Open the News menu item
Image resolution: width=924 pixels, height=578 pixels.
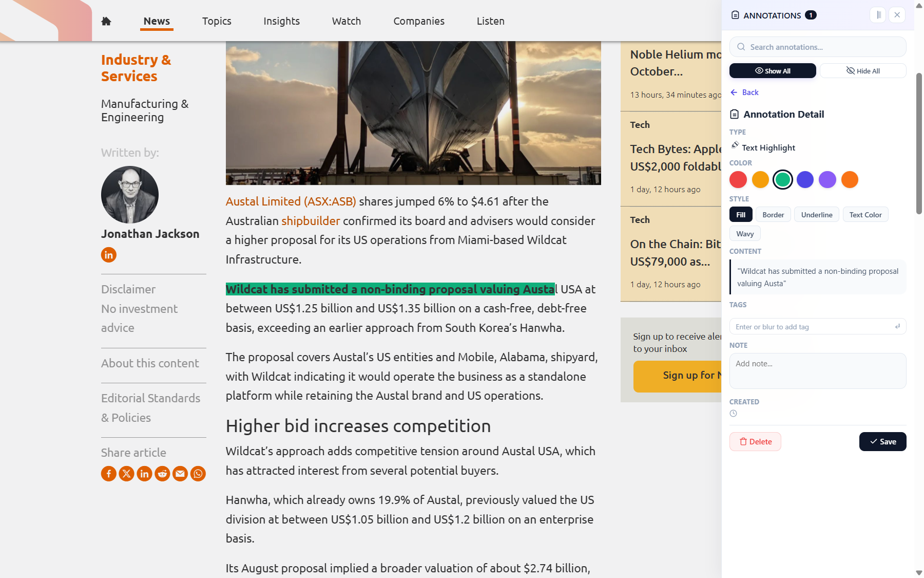[x=157, y=21]
